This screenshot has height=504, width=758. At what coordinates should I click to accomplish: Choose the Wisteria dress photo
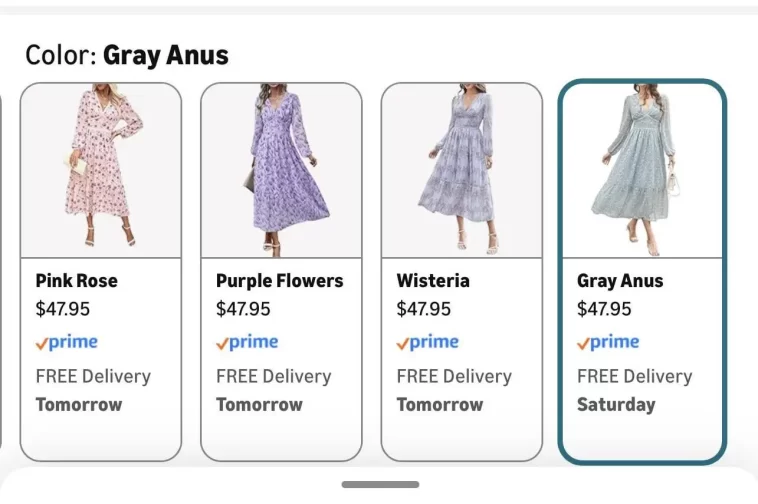[461, 170]
